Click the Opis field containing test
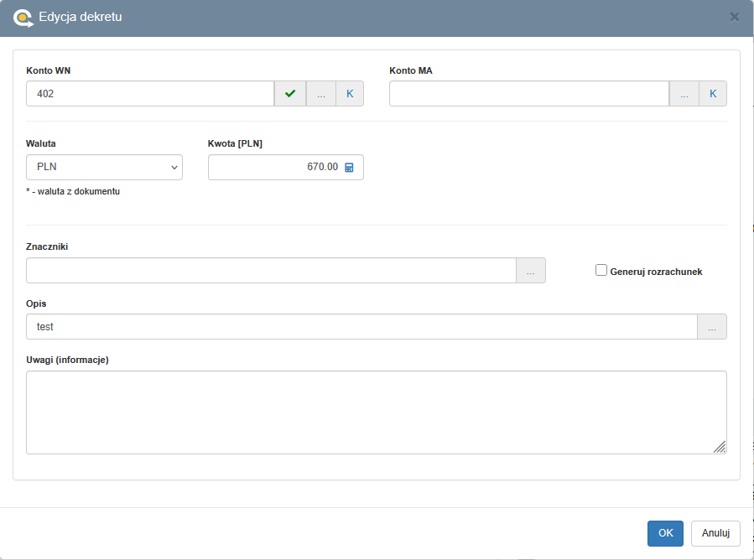754x560 pixels. 361,327
